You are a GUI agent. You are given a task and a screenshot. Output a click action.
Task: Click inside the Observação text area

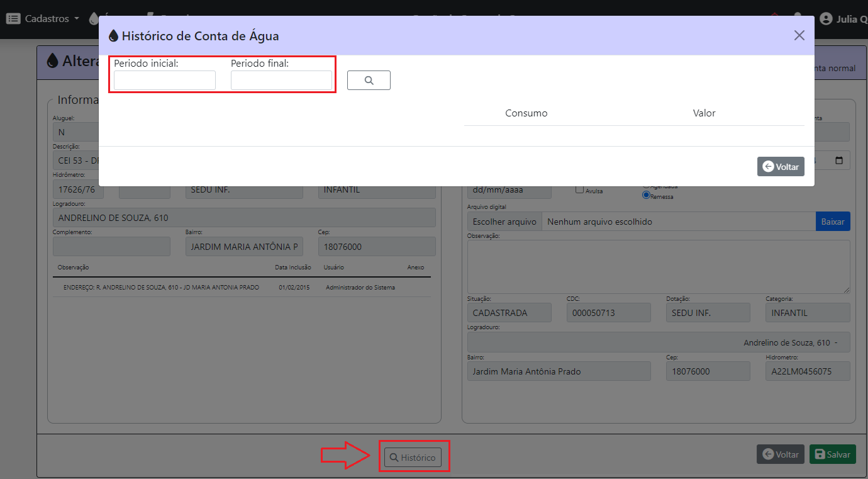[658, 266]
